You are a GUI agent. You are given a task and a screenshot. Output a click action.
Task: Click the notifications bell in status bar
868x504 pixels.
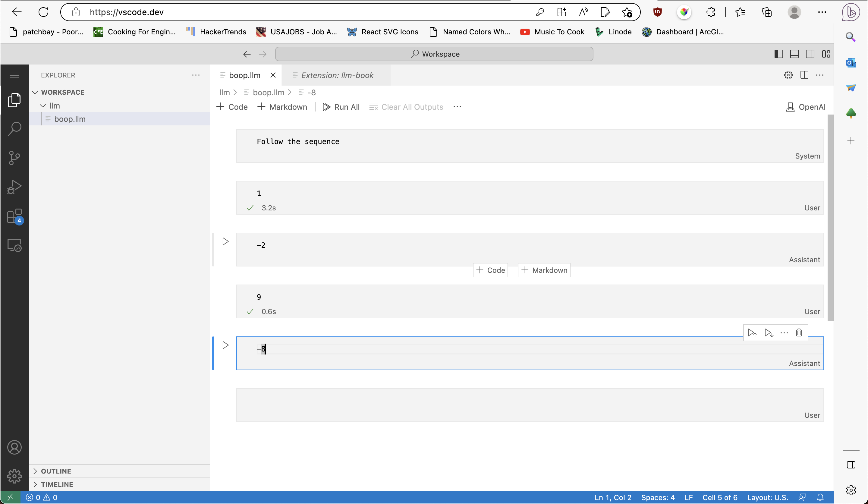coord(820,497)
